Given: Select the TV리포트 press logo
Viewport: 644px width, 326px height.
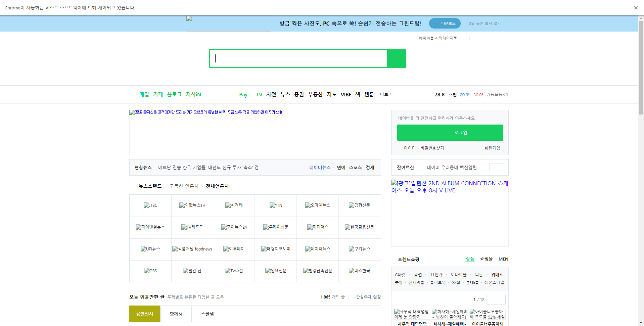Looking at the screenshot, I should 192,227.
